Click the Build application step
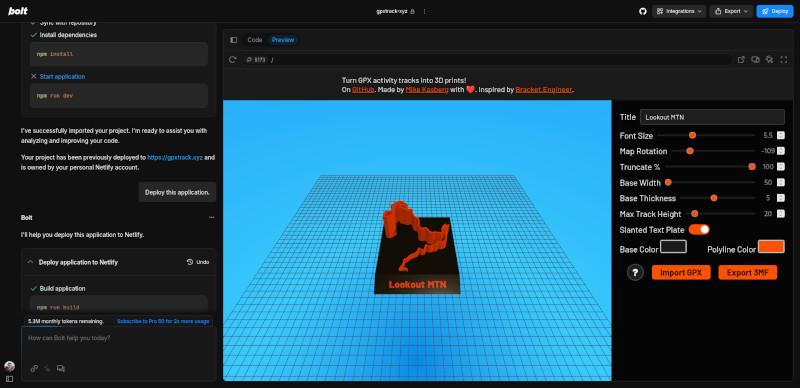800x388 pixels. [62, 288]
